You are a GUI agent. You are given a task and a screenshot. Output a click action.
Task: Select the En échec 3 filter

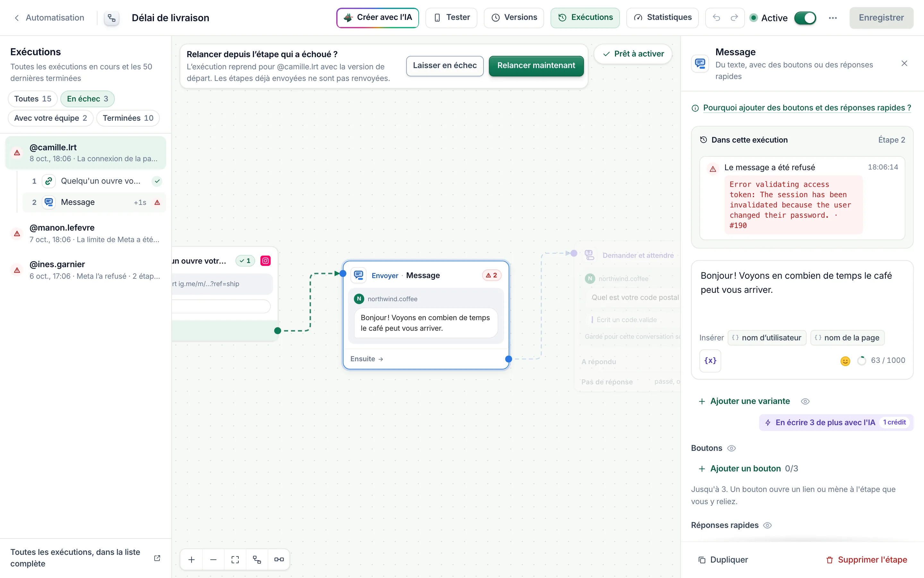88,99
